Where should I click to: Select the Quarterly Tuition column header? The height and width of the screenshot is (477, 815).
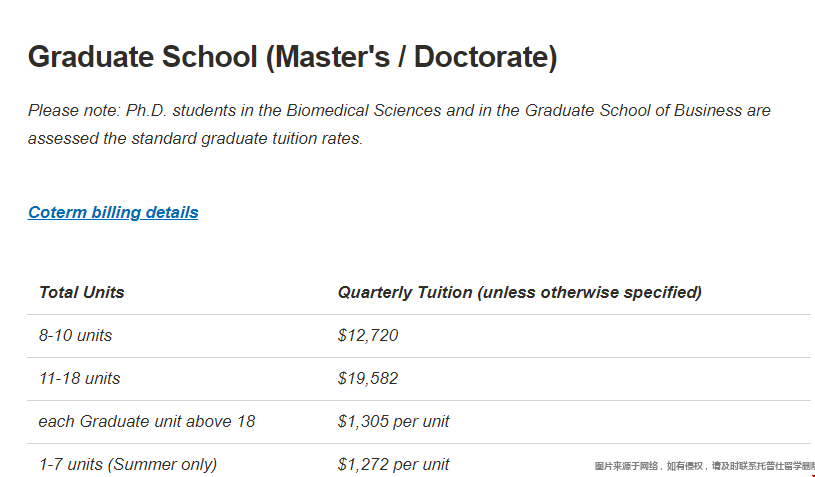click(520, 293)
